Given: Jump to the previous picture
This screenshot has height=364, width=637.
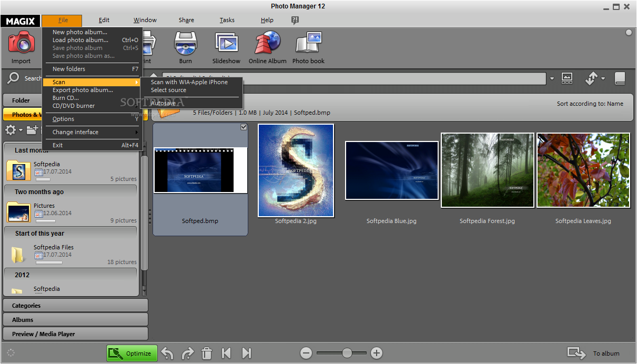Looking at the screenshot, I should (227, 353).
